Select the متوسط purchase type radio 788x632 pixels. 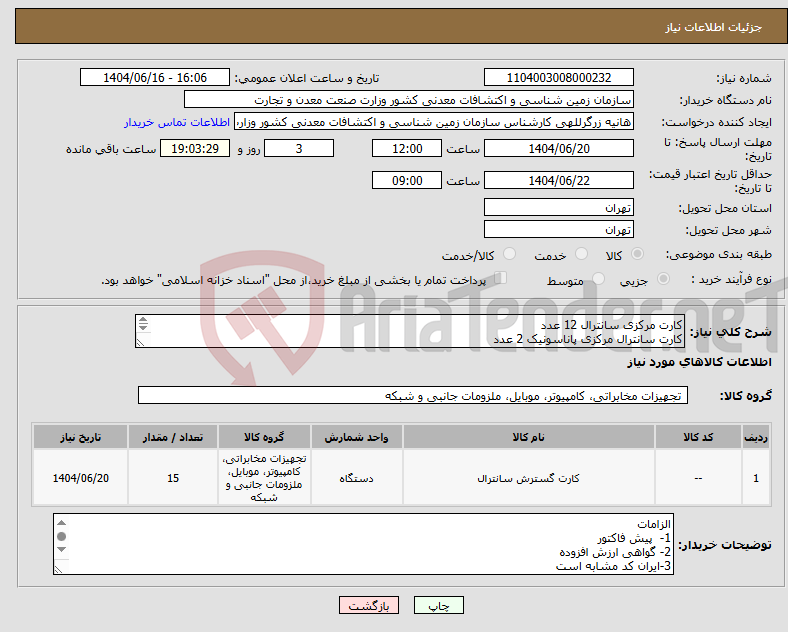pos(598,279)
